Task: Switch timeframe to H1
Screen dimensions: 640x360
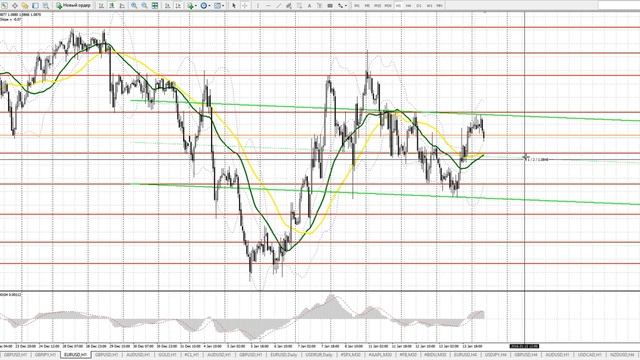Action: (x=398, y=6)
